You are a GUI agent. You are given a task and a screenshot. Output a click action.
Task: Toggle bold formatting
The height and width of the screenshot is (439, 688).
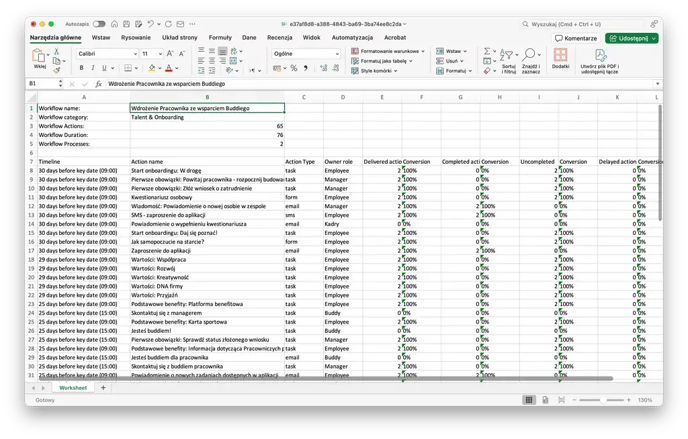(x=81, y=68)
